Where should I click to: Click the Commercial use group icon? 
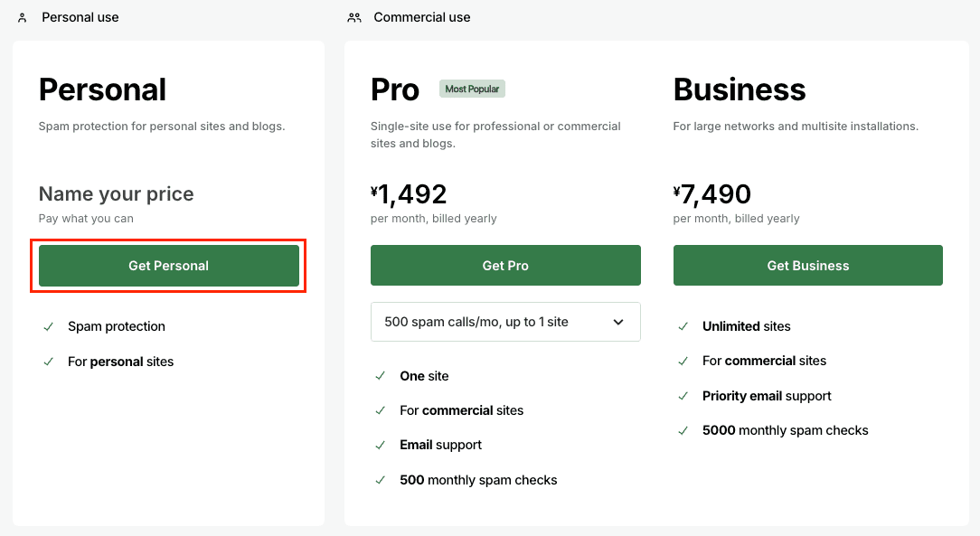tap(354, 17)
